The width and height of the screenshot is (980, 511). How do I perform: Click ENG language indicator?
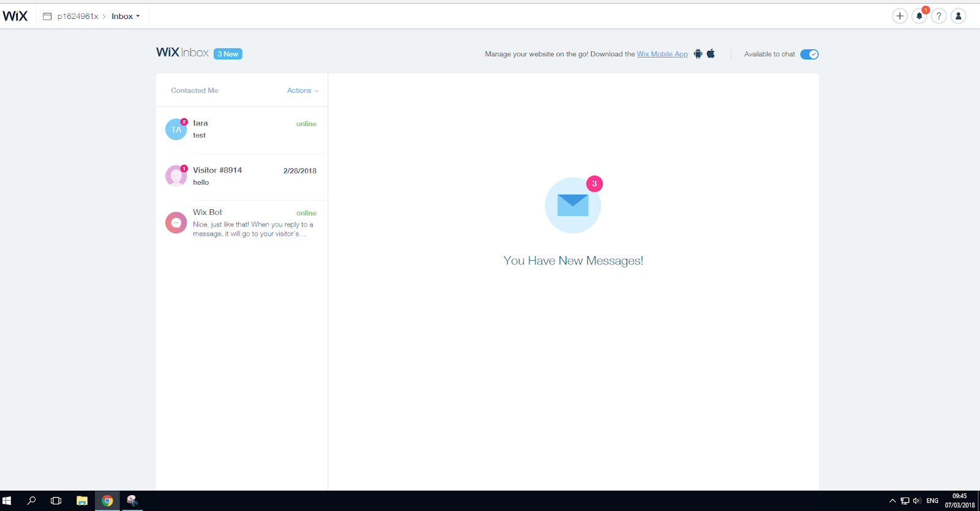(x=932, y=501)
